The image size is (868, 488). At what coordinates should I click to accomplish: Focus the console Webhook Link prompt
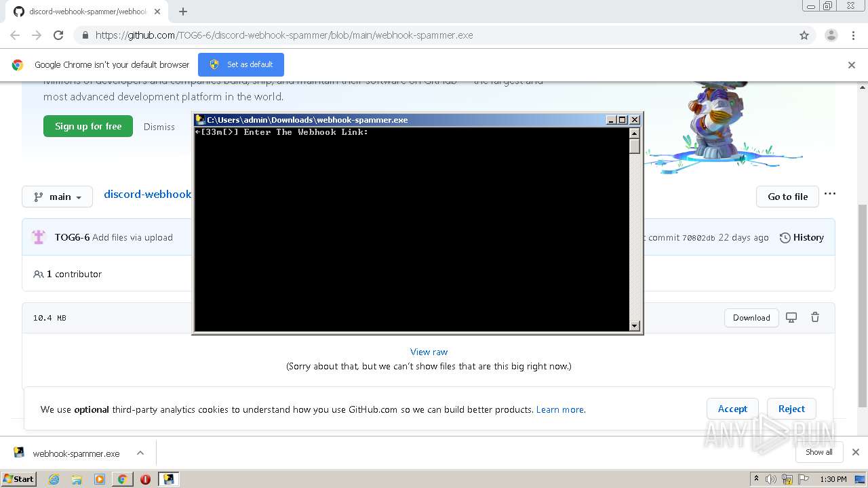click(x=281, y=132)
